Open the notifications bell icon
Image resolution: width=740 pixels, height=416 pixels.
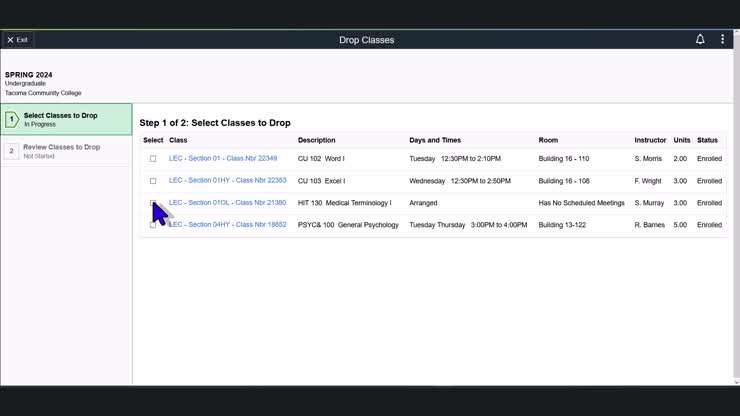(700, 40)
